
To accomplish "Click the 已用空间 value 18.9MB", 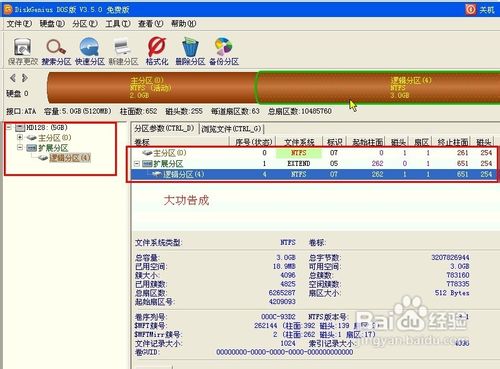I will tap(284, 266).
